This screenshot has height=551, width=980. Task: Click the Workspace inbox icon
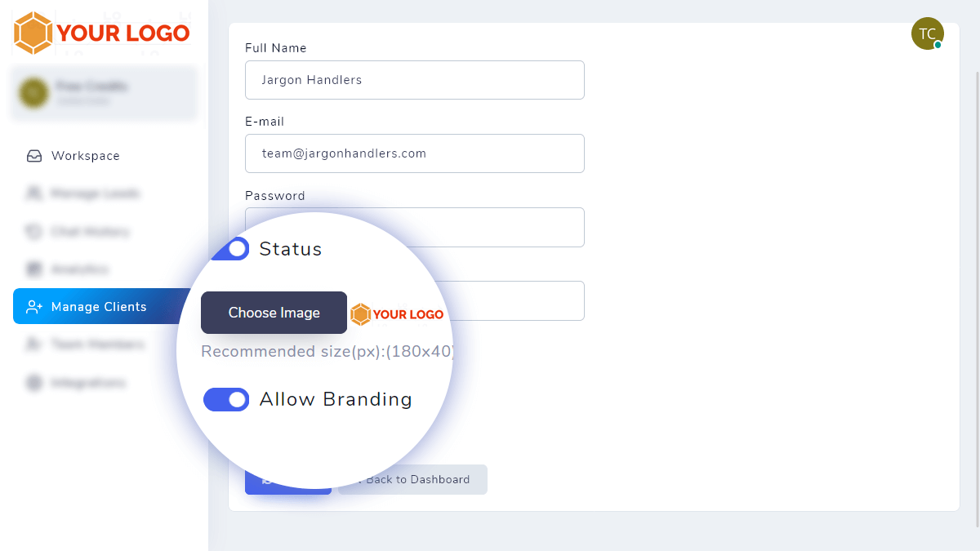[34, 156]
